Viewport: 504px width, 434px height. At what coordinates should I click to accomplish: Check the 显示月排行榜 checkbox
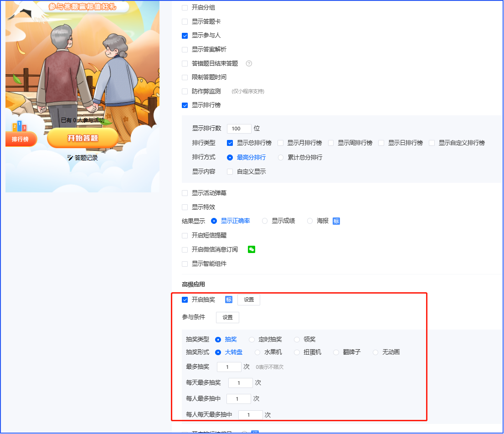click(280, 143)
